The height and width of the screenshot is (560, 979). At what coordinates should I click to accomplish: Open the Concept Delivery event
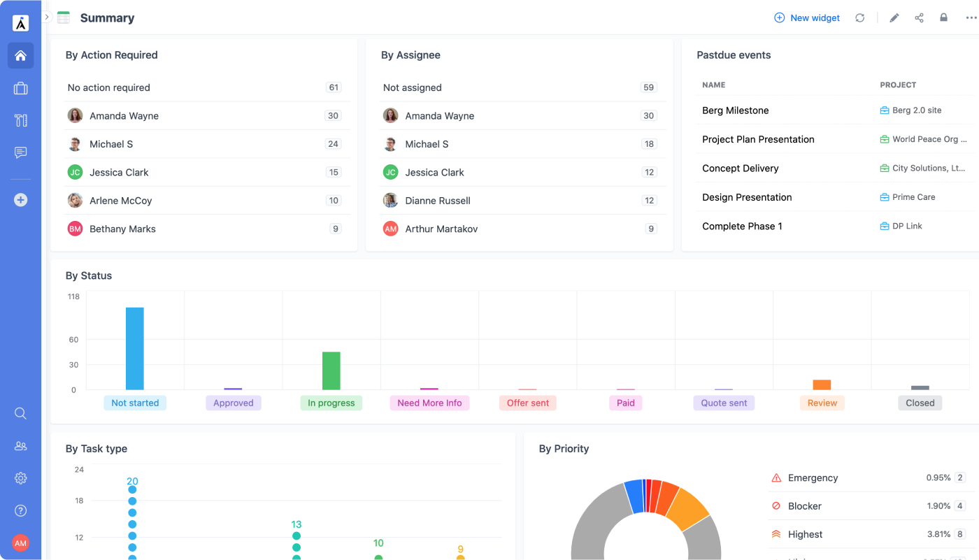740,168
